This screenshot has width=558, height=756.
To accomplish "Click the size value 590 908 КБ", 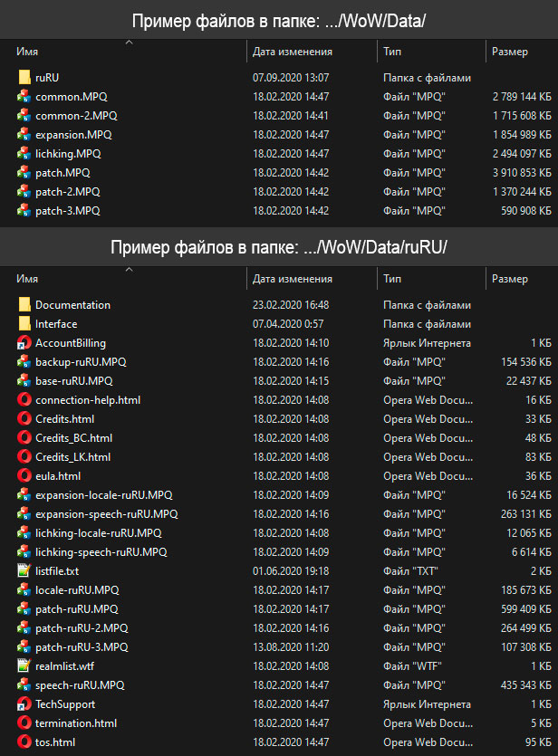I will click(x=526, y=210).
